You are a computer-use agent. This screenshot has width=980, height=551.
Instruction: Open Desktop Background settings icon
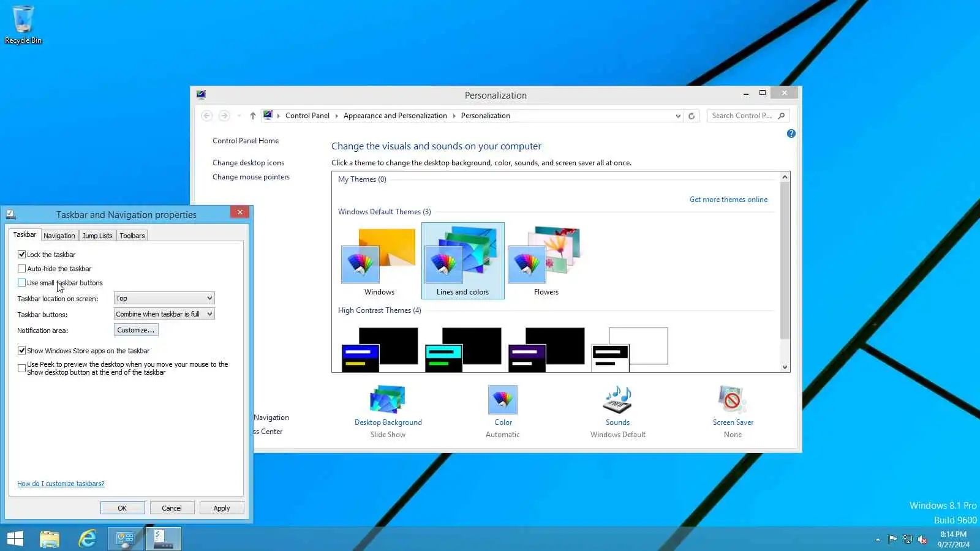point(388,400)
